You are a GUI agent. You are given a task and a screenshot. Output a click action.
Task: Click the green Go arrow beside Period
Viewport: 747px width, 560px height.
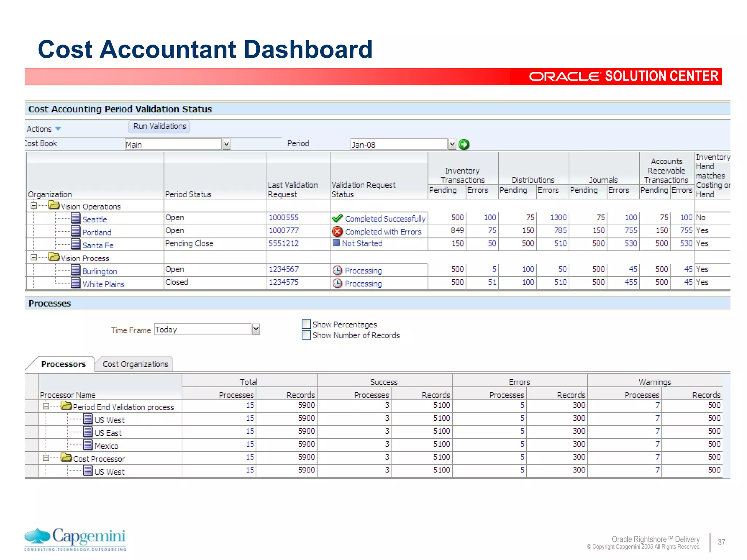click(464, 145)
